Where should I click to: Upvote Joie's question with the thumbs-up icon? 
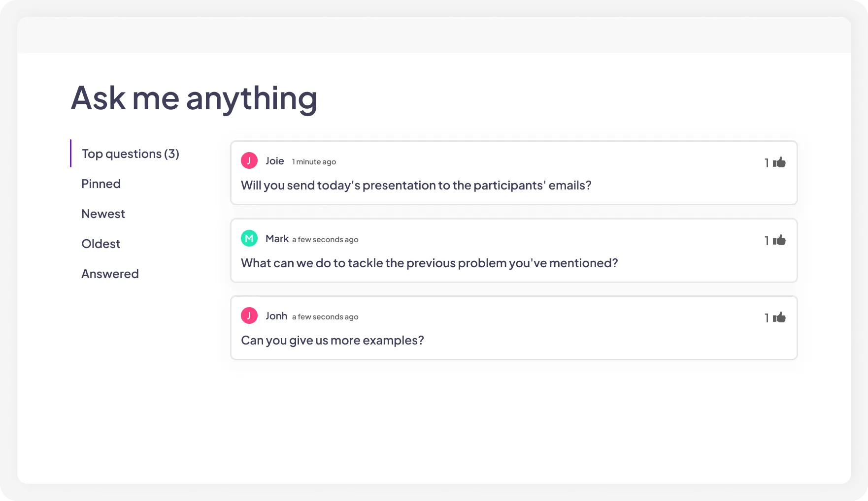tap(780, 162)
